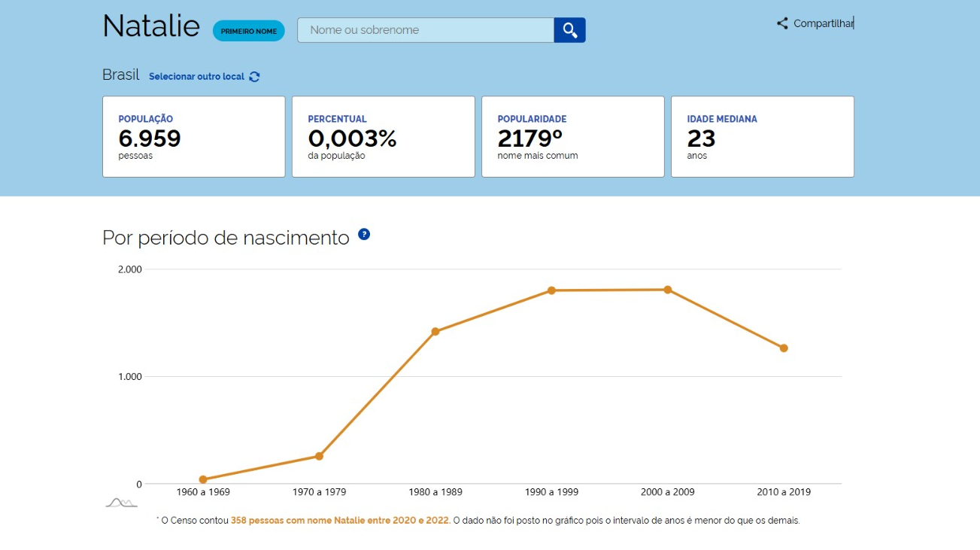The width and height of the screenshot is (980, 550).
Task: Focus the 'Nome ou sobrenome' search field
Action: pos(426,30)
